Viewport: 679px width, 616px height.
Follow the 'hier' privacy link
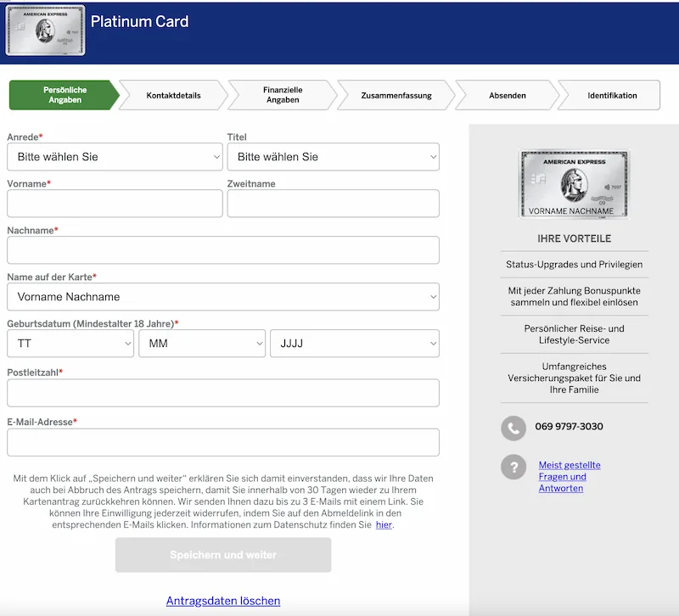[x=384, y=525]
